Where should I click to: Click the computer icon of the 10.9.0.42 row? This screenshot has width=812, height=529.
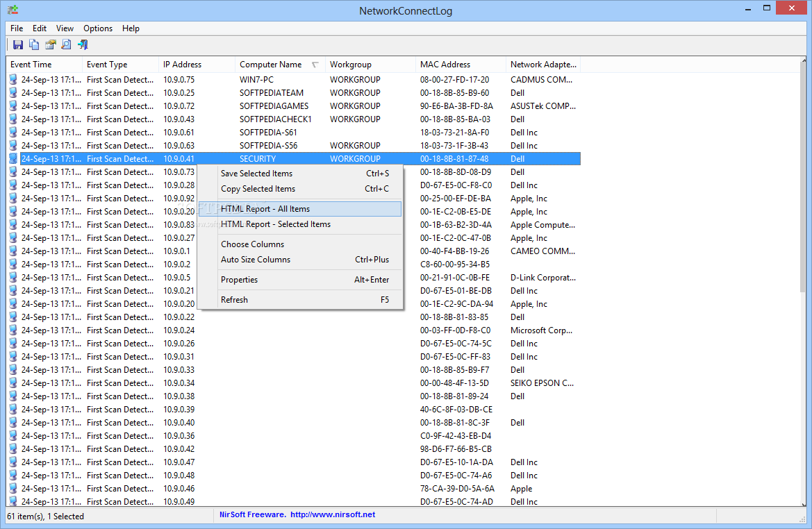point(13,448)
